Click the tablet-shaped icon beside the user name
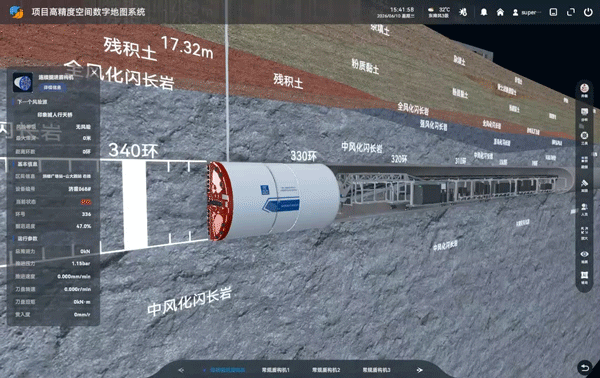Viewport: 600px width, 378px height. [x=553, y=12]
